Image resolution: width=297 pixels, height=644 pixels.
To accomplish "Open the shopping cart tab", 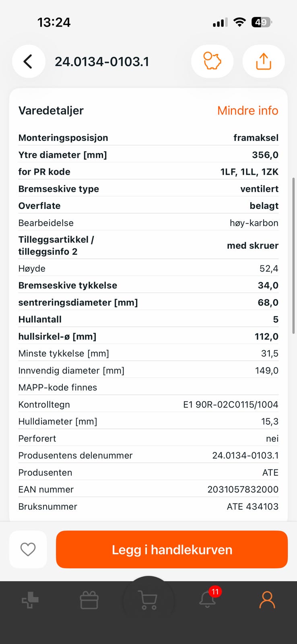I will (148, 600).
